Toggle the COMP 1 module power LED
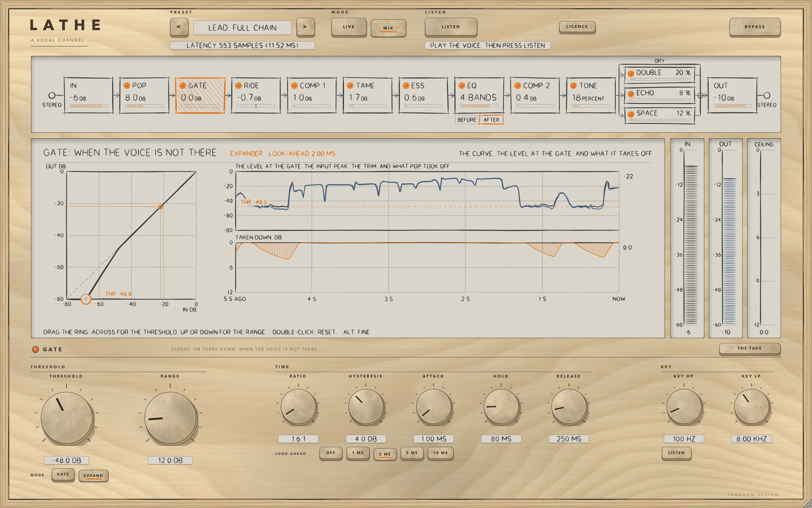Screen dimensions: 812x508 [294, 86]
